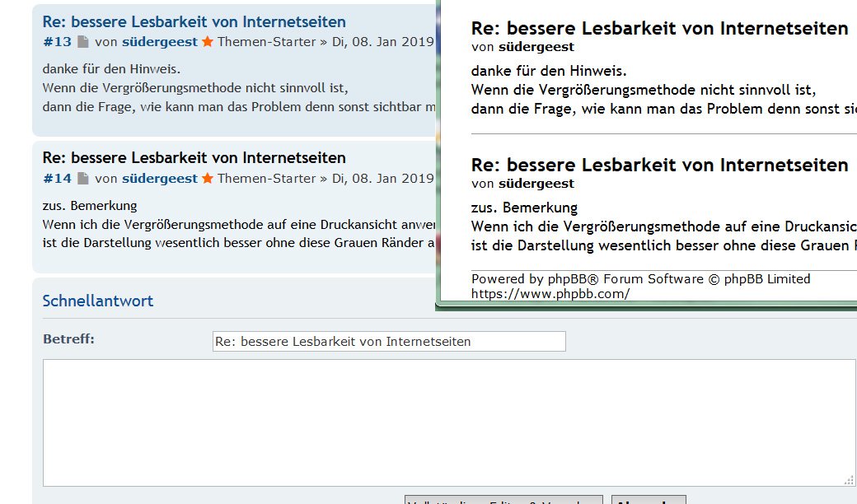Viewport: 857px width, 504px height.
Task: Click the orange star in post #13
Action: tap(207, 41)
